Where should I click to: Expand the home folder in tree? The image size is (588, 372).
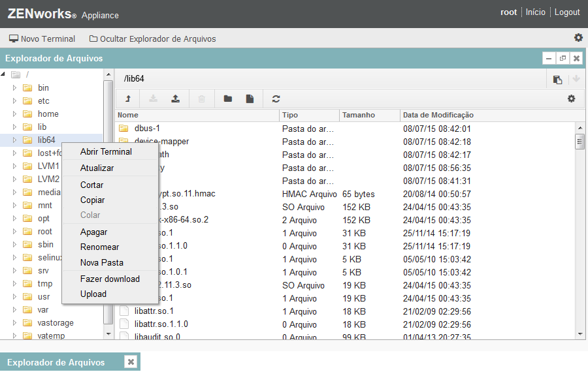pos(15,114)
